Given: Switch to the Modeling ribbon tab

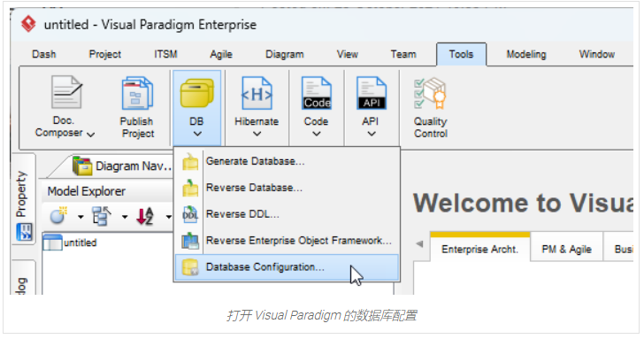Looking at the screenshot, I should click(526, 54).
